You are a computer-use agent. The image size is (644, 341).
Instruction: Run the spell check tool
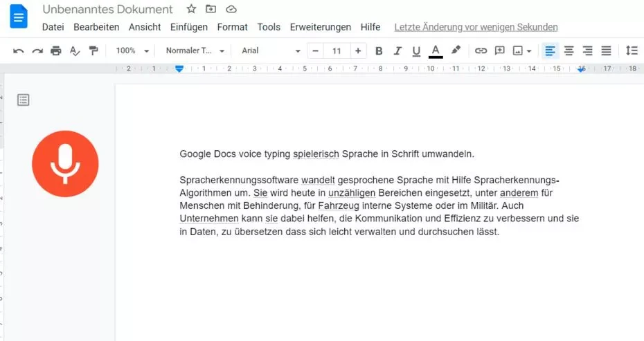point(75,51)
